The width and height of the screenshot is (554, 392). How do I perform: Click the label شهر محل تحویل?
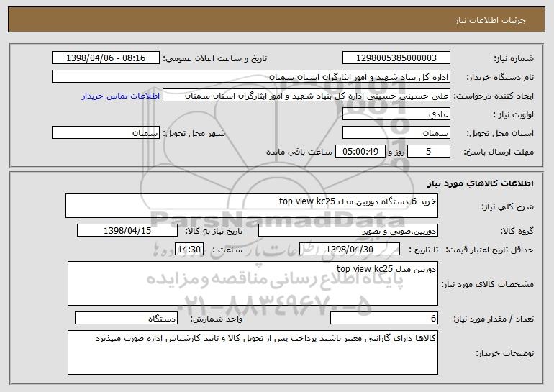pos(194,133)
